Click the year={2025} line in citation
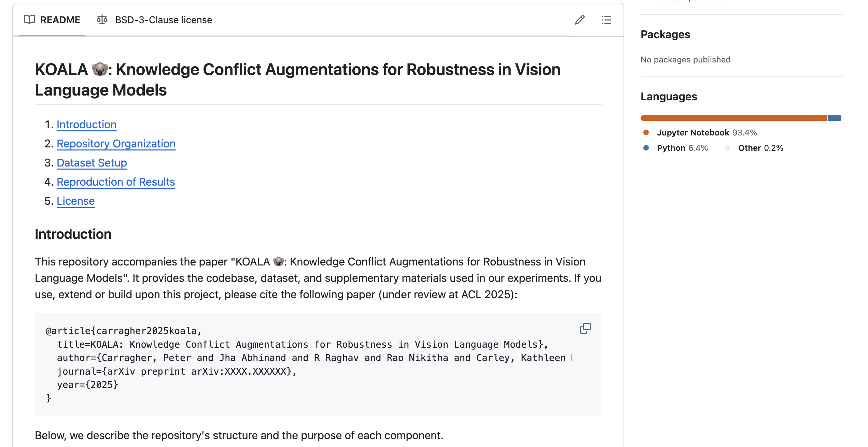Viewport: 868px width, 447px height. point(87,385)
